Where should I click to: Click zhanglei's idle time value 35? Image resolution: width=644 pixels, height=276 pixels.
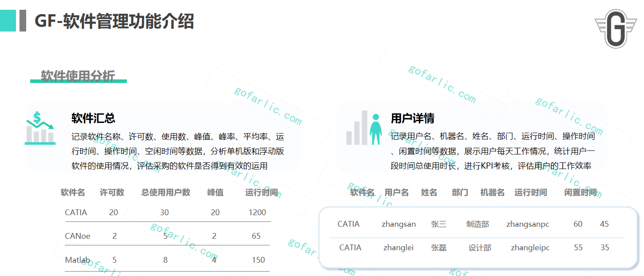point(605,248)
